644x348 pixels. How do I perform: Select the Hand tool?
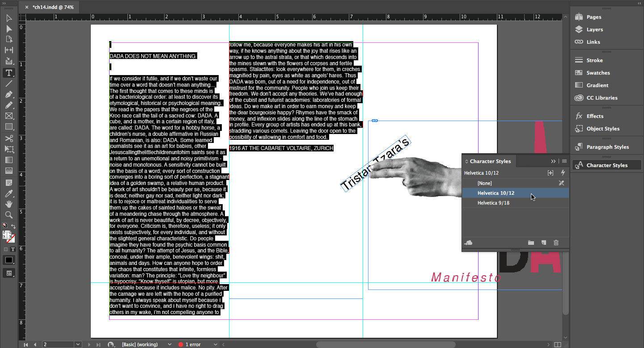(x=8, y=204)
